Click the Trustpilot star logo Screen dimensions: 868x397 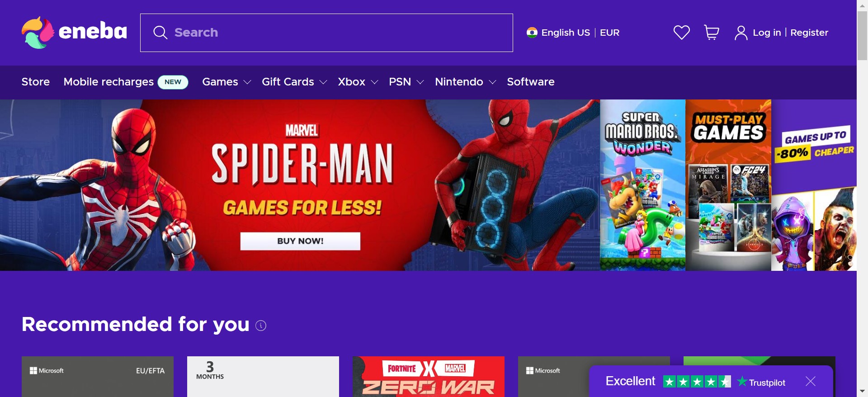point(742,382)
